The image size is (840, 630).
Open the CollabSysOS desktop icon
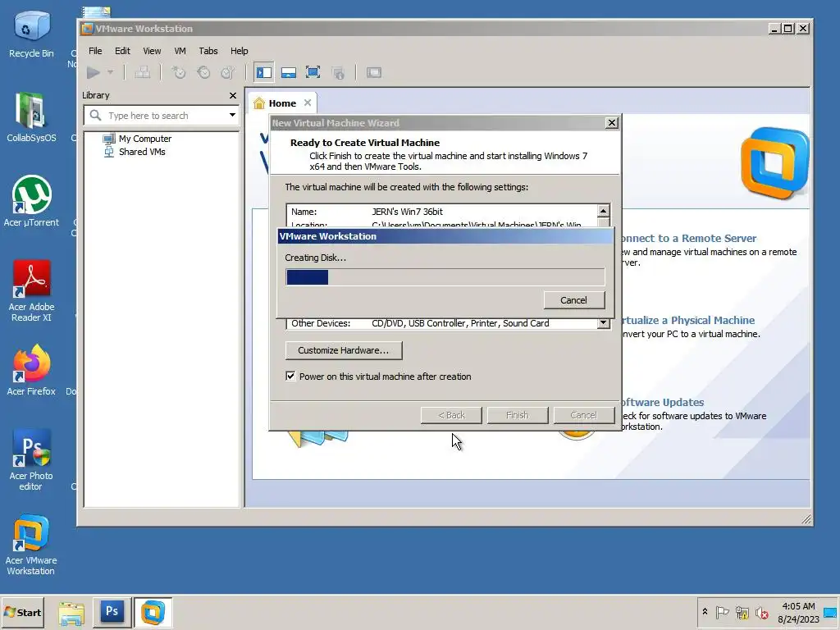(x=32, y=116)
